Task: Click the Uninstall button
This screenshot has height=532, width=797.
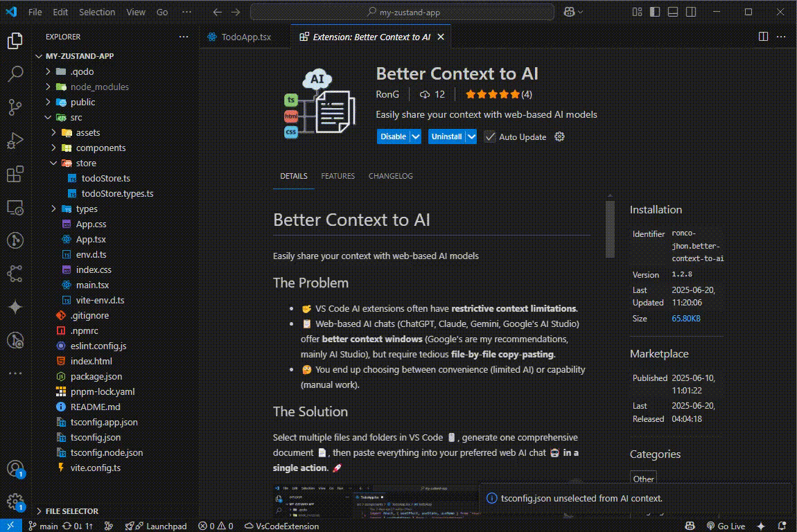Action: click(447, 136)
